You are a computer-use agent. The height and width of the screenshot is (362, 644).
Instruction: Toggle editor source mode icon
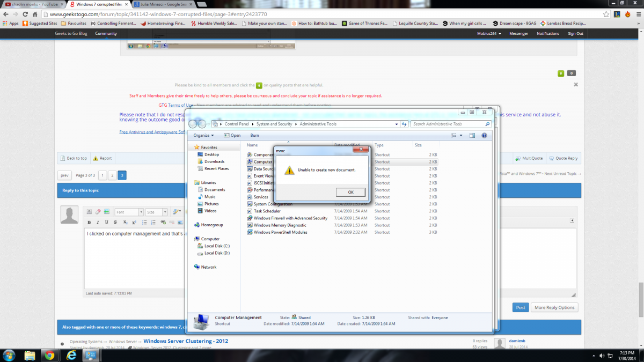(x=89, y=212)
